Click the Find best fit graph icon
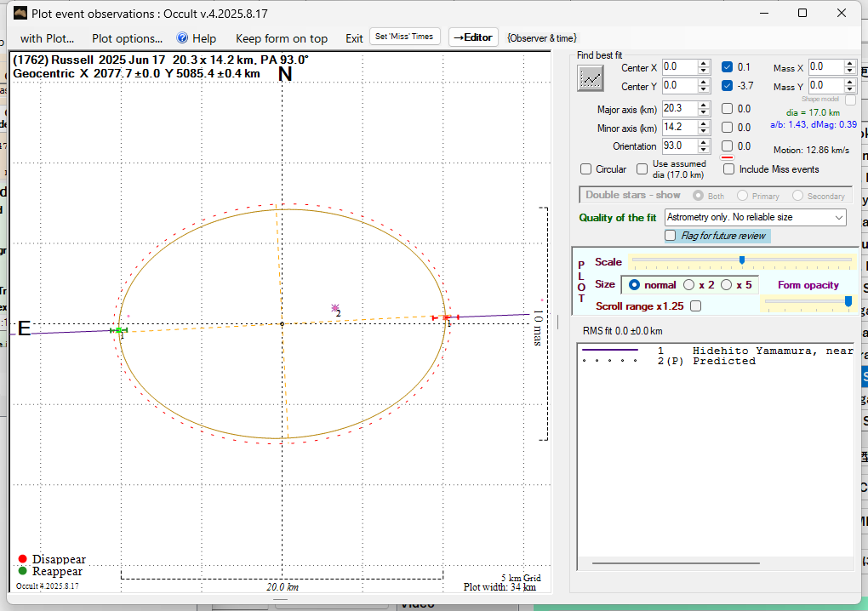 [590, 78]
